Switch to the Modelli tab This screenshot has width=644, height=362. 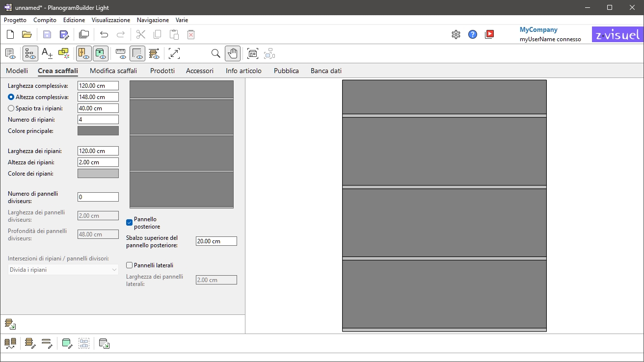17,71
